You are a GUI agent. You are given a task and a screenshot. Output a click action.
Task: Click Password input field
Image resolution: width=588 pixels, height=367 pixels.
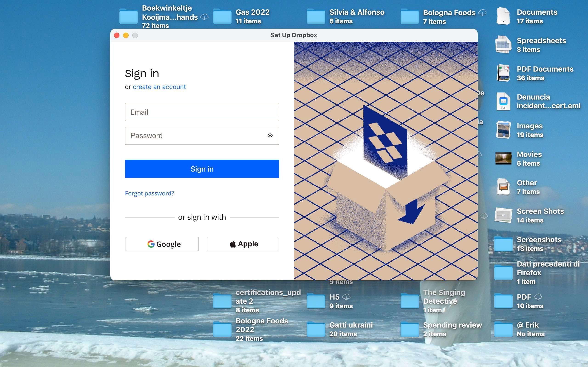(x=202, y=136)
